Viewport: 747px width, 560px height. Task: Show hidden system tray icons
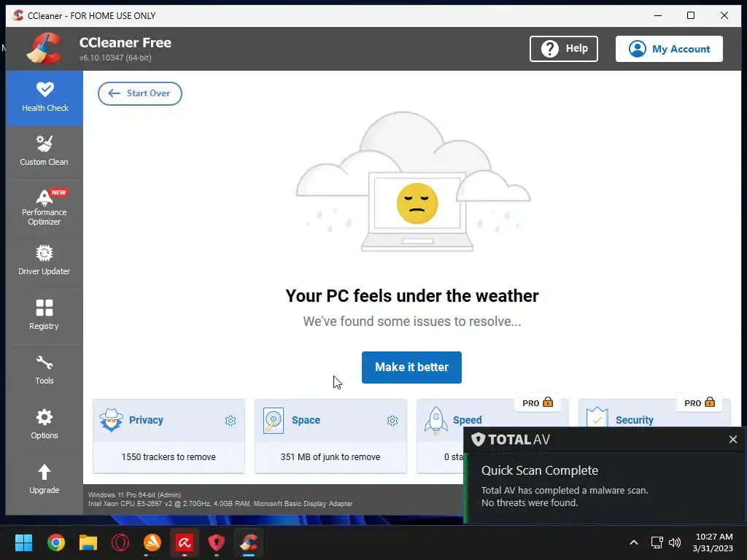pyautogui.click(x=634, y=542)
